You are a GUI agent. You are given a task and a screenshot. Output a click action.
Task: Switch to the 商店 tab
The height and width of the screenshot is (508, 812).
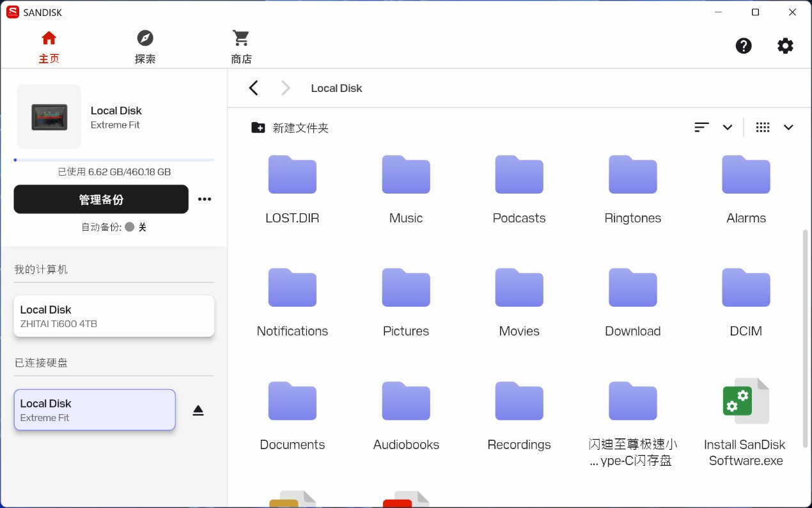(x=241, y=47)
